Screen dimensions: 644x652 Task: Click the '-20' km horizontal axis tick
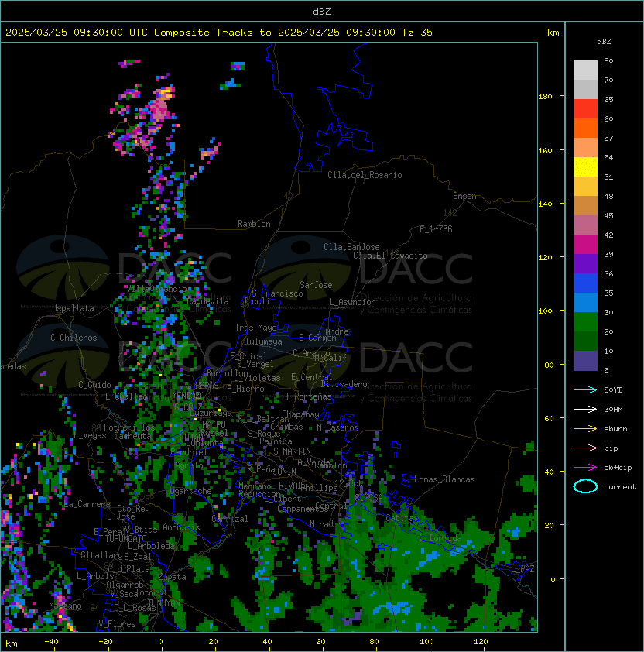pos(105,642)
